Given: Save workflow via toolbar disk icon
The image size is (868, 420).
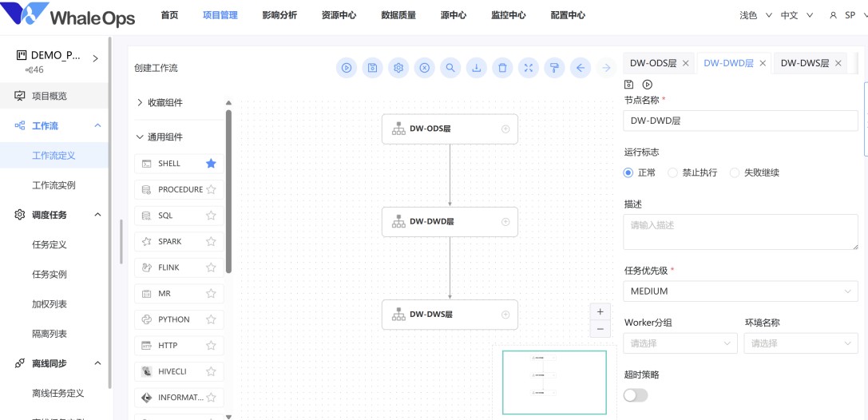Looking at the screenshot, I should tap(373, 68).
